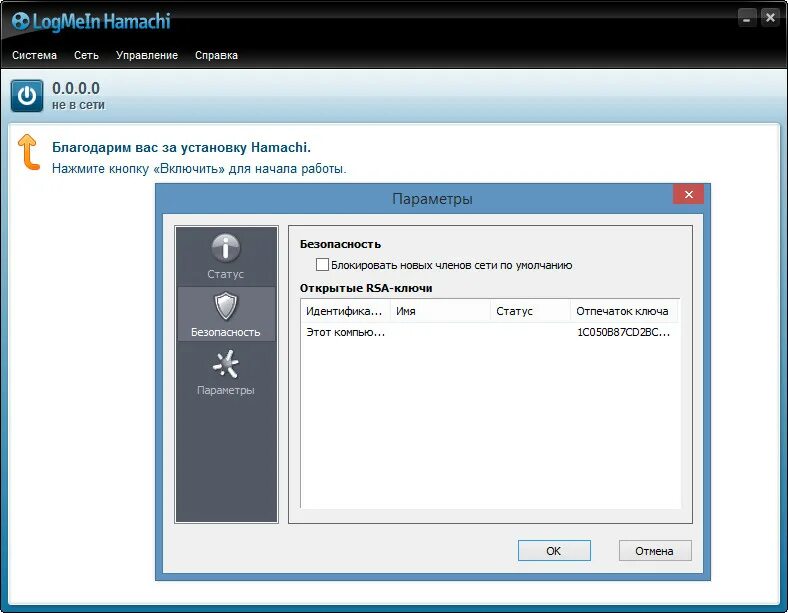Viewport: 788px width, 613px height.
Task: Close the Hamachi main window
Action: (x=770, y=18)
